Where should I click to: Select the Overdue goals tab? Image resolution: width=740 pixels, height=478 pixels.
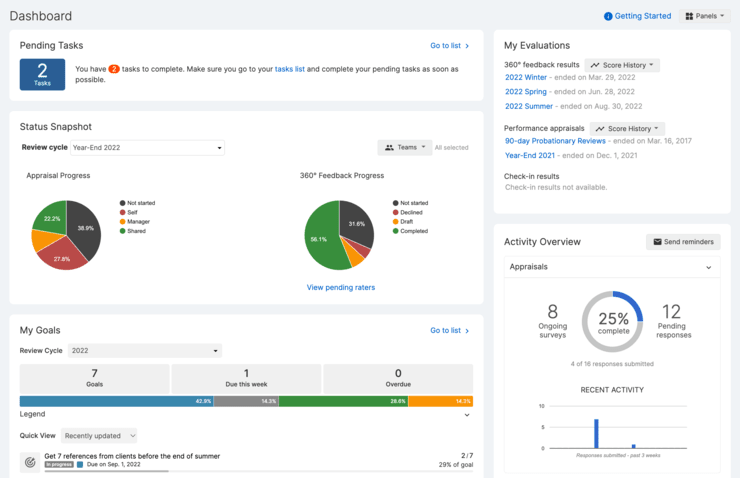point(398,378)
